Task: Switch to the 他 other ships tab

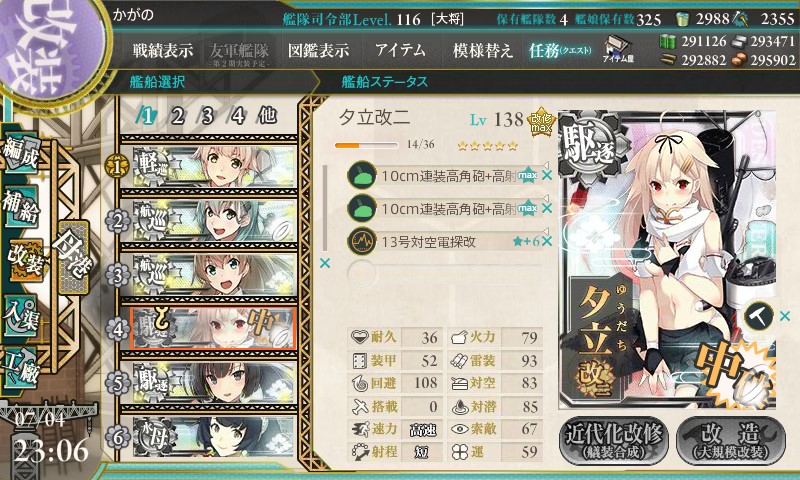Action: (267, 116)
